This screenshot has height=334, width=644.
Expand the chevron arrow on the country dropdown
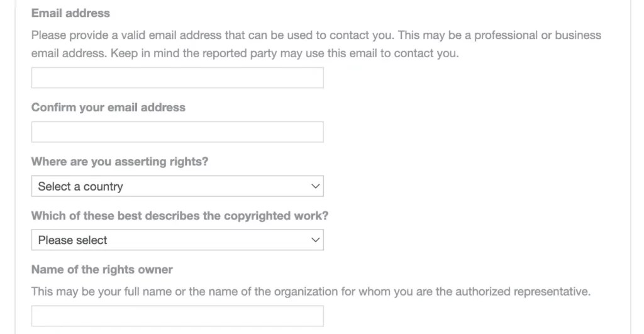point(316,186)
